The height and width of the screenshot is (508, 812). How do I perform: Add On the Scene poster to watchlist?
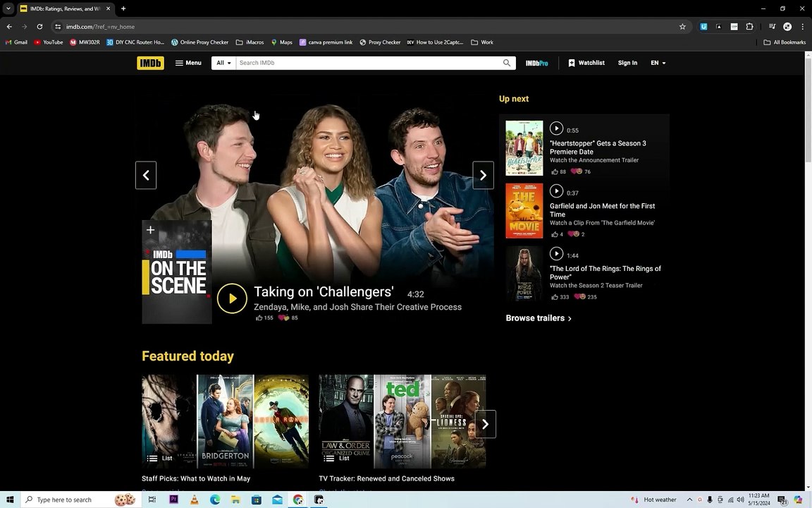[150, 229]
